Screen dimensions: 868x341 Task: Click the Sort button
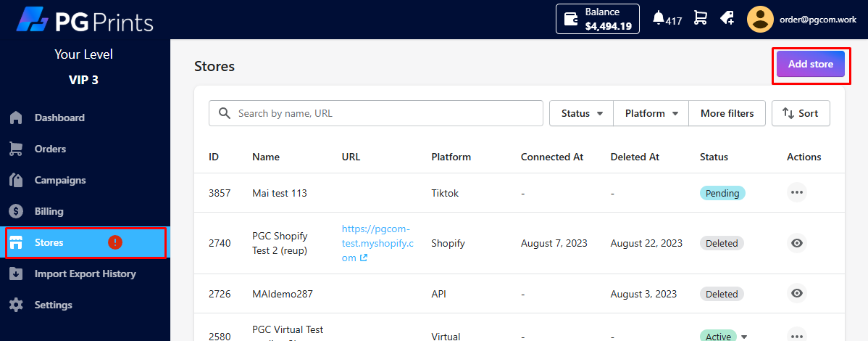pyautogui.click(x=801, y=113)
